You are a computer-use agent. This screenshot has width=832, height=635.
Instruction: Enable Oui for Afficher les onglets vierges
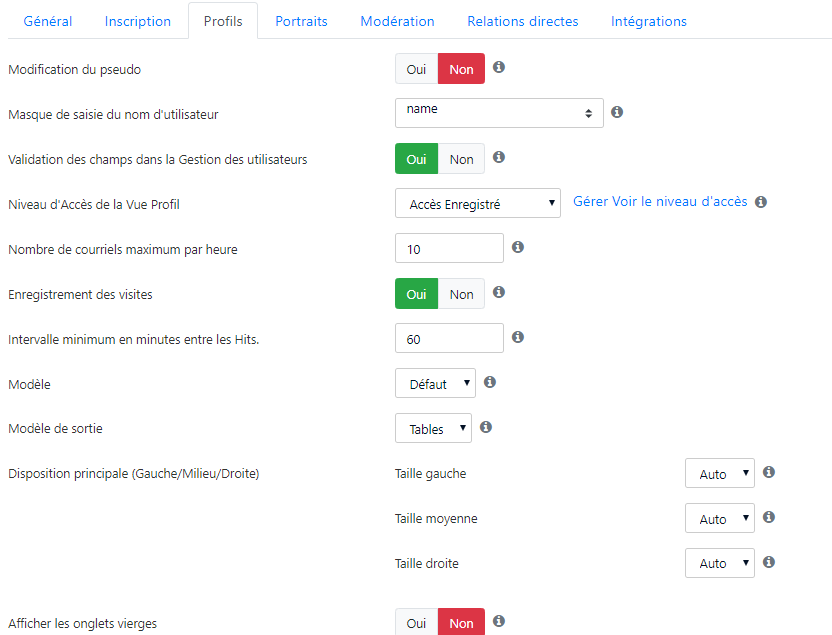click(x=417, y=622)
